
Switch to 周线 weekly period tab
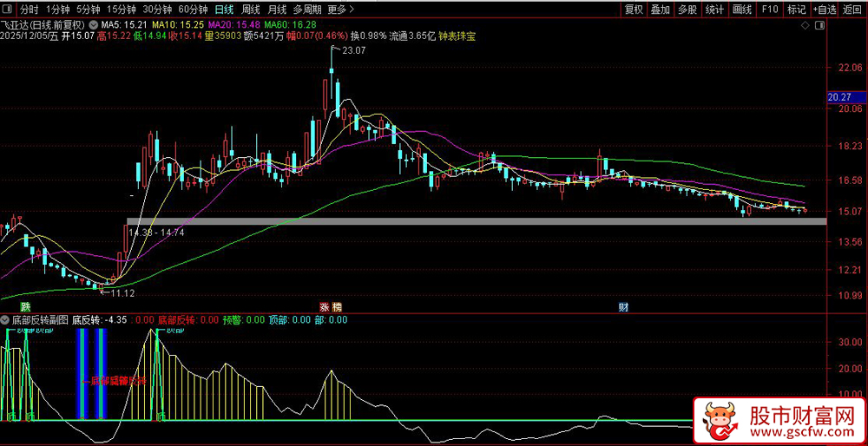point(251,10)
